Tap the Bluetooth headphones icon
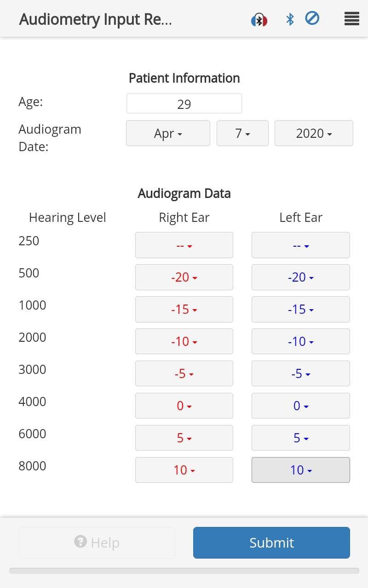The height and width of the screenshot is (588, 368). [259, 20]
